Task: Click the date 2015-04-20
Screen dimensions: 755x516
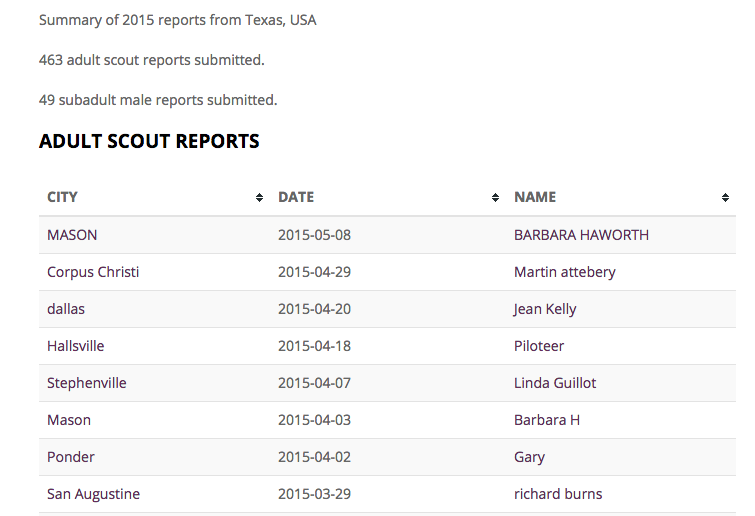Action: point(314,309)
